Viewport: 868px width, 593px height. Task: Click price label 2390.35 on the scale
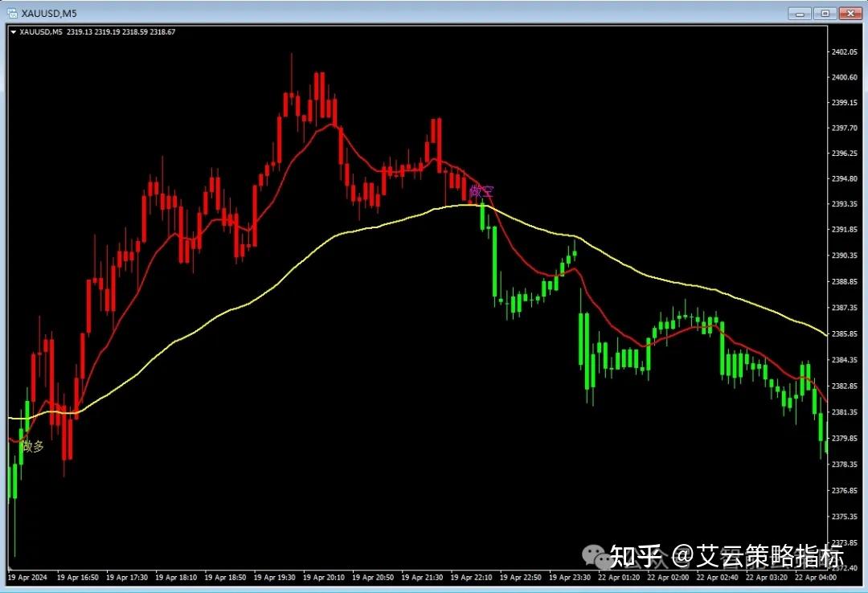point(844,256)
